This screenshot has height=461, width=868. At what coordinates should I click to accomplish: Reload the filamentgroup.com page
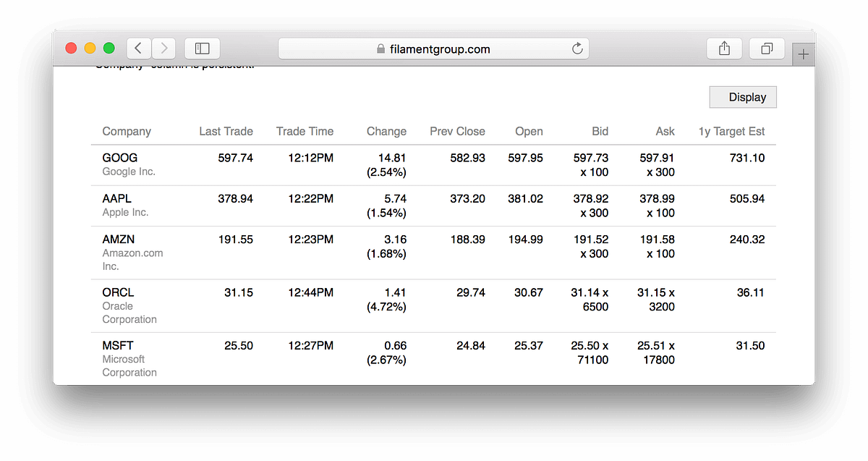[x=577, y=48]
